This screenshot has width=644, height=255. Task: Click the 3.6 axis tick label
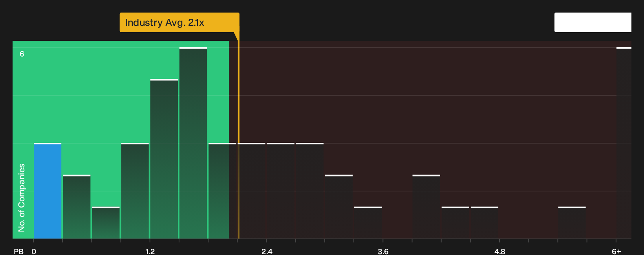(383, 251)
